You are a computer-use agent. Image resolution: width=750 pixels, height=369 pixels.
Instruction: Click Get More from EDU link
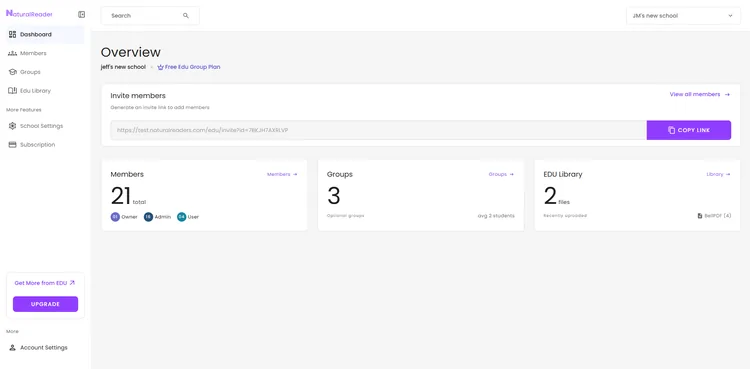point(44,283)
